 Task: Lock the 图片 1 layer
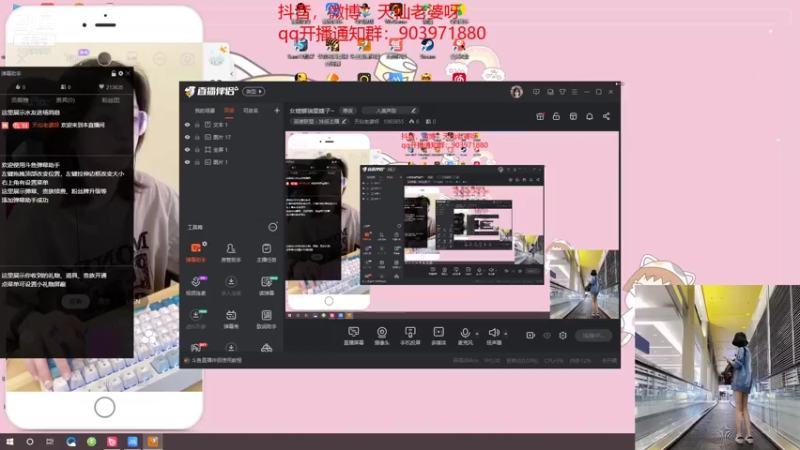coord(197,162)
